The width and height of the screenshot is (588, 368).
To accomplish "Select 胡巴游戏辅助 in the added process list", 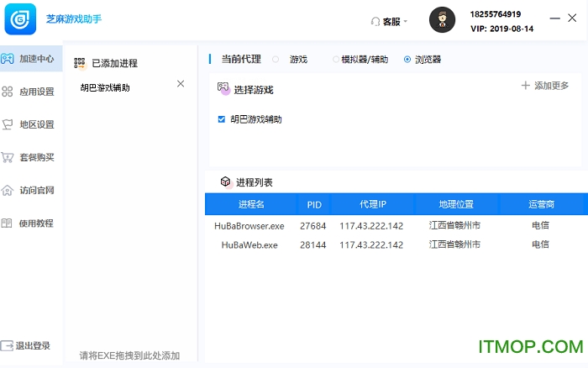I will pyautogui.click(x=105, y=87).
